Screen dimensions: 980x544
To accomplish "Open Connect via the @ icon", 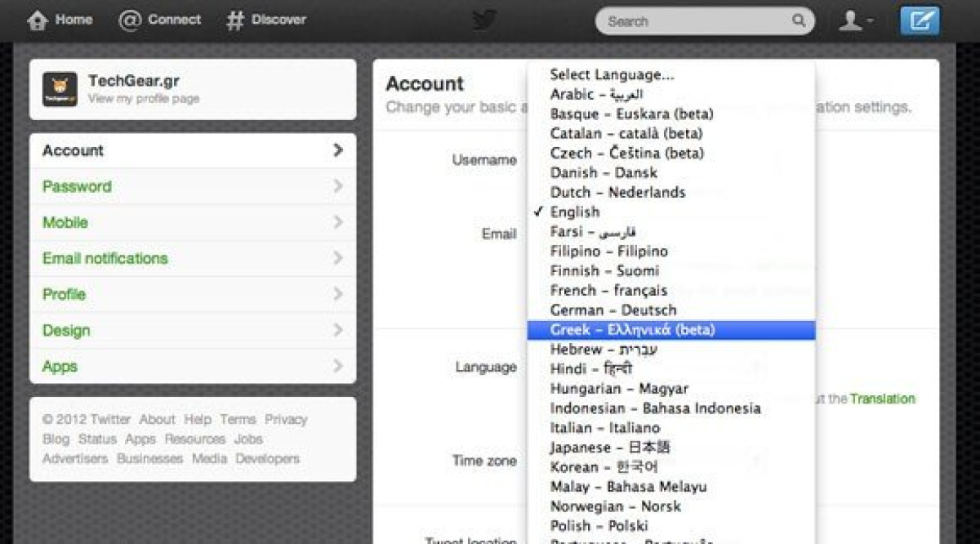I will [x=130, y=20].
